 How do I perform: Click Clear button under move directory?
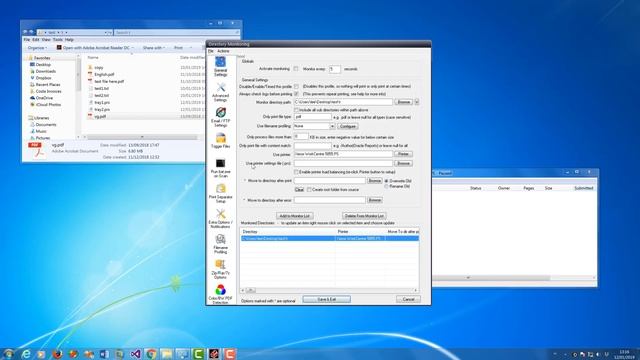[299, 190]
